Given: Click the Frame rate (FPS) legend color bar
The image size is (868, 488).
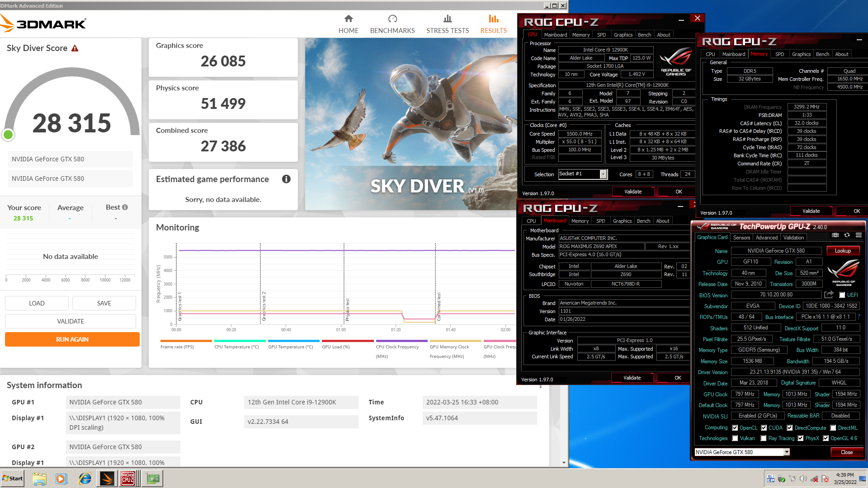Looking at the screenshot, I should 186,341.
